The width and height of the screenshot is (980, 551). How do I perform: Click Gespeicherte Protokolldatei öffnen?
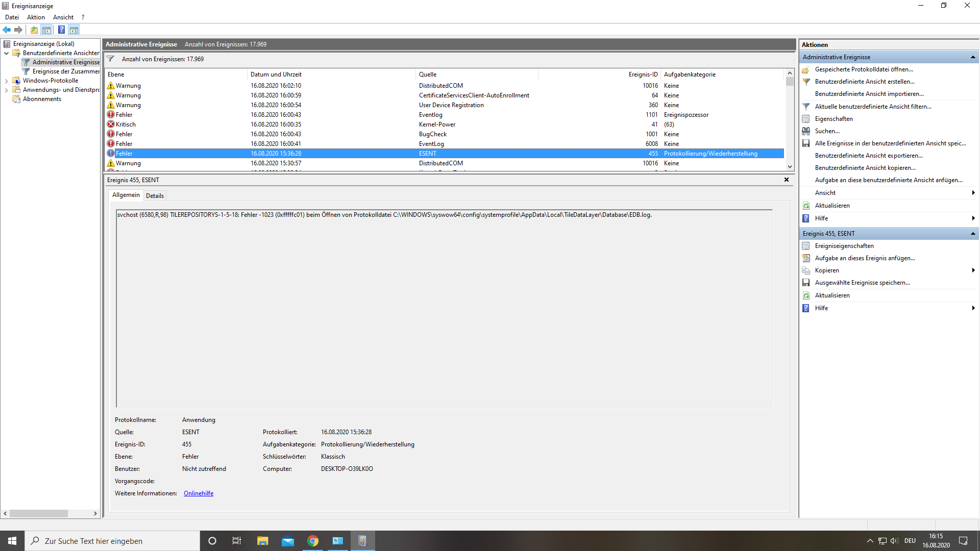tap(864, 69)
